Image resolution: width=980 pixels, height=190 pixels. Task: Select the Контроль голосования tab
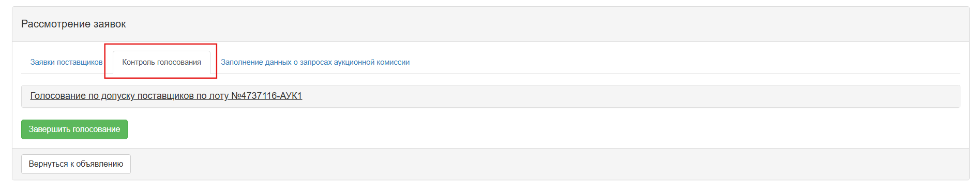tap(161, 62)
